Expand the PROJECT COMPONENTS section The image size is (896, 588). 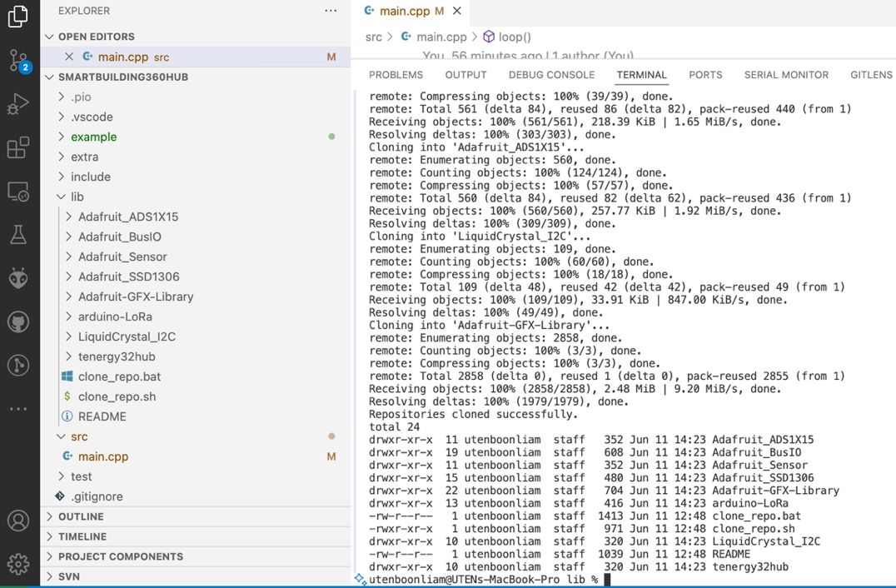pyautogui.click(x=196, y=556)
